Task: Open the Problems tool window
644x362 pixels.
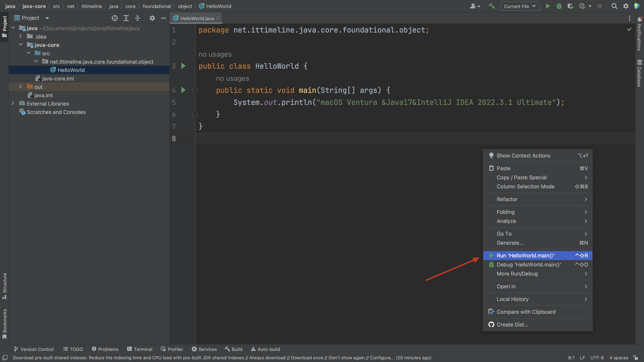Action: point(105,349)
